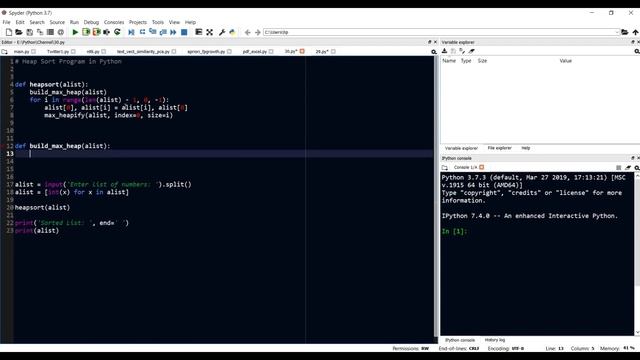Viewport: 640px width, 360px height.
Task: Open file using the folder toolbar icon
Action: pos(19,32)
